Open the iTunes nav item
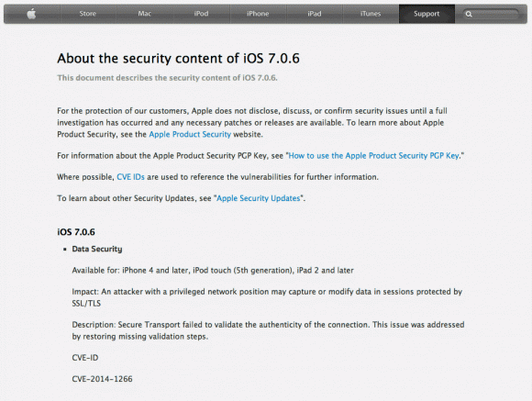Viewport: 532px width, 401px height. click(x=371, y=14)
